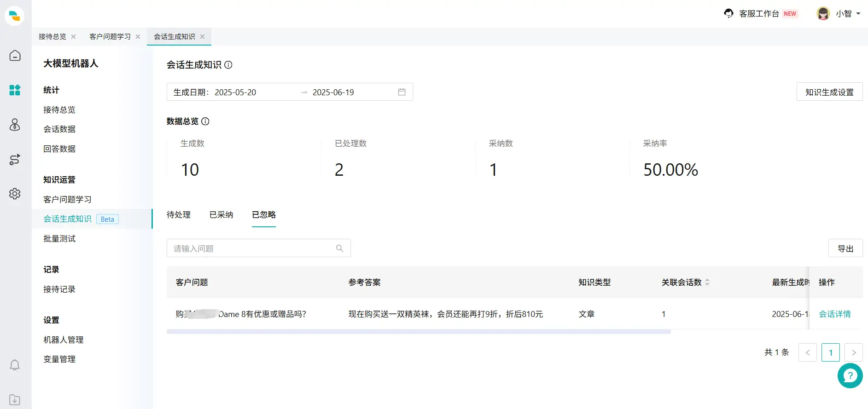Screen dimensions: 868x409
Task: Open 批量测试 in the side menu
Action: [59, 239]
